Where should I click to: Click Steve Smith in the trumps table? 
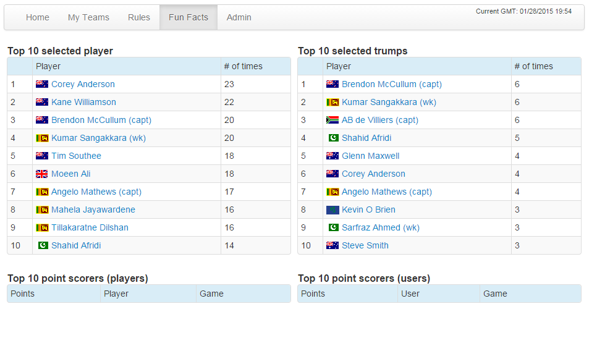365,246
